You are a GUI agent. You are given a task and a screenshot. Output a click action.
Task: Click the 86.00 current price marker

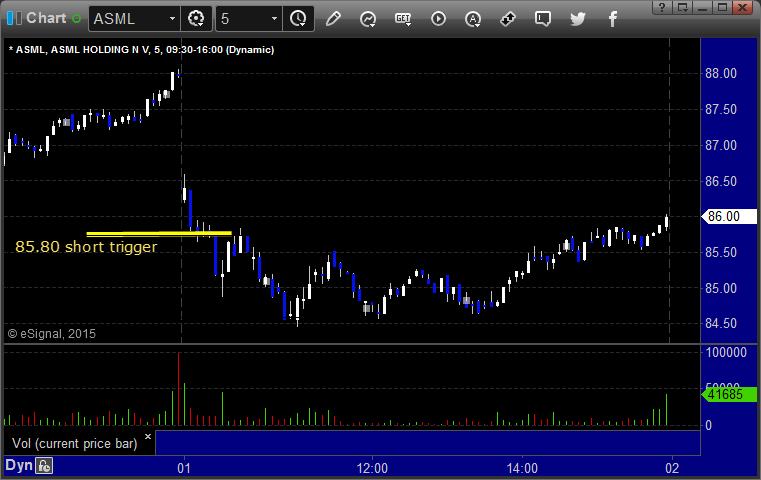(x=729, y=216)
